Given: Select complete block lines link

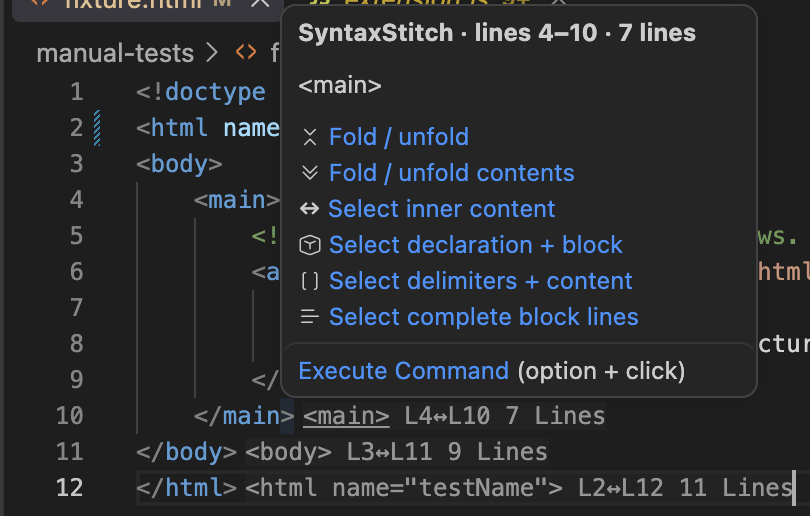Looking at the screenshot, I should click(x=484, y=317).
